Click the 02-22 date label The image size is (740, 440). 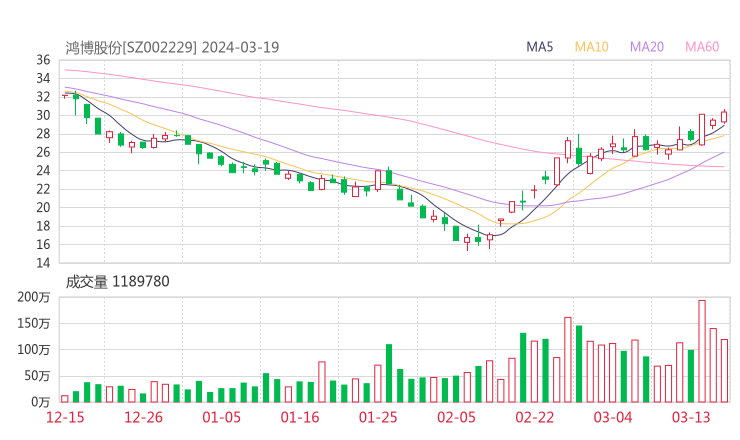point(534,417)
